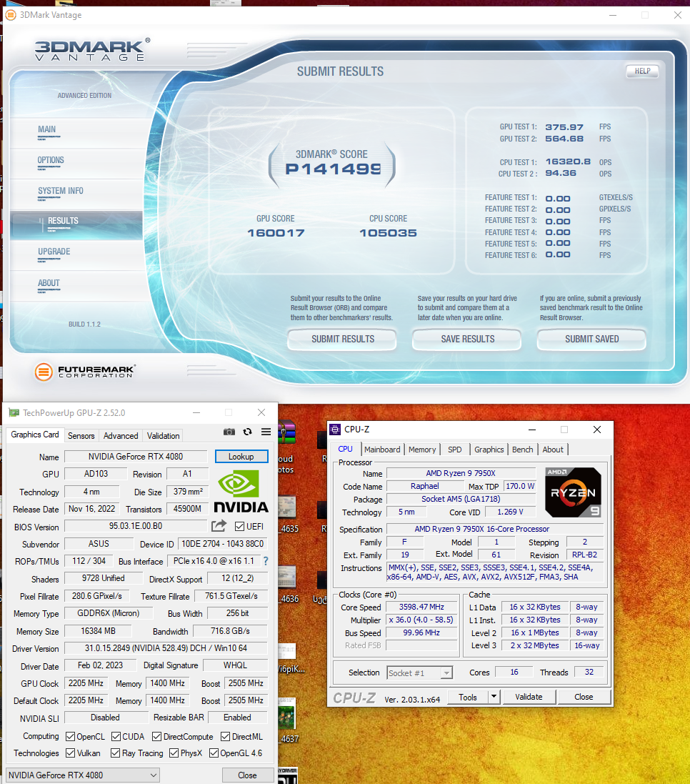Click the SUBMIT RESULTS button
The height and width of the screenshot is (784, 690).
pyautogui.click(x=343, y=339)
